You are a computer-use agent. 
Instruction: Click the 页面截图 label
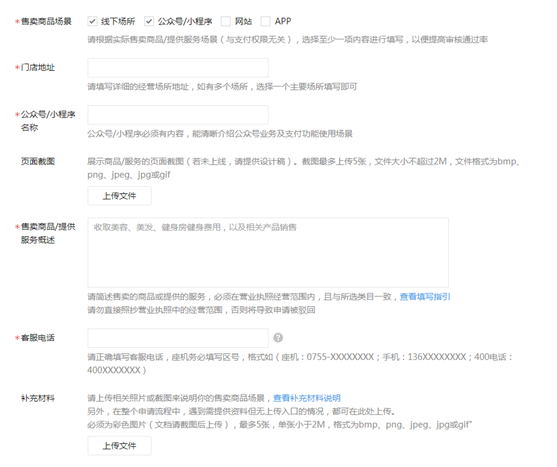click(38, 161)
